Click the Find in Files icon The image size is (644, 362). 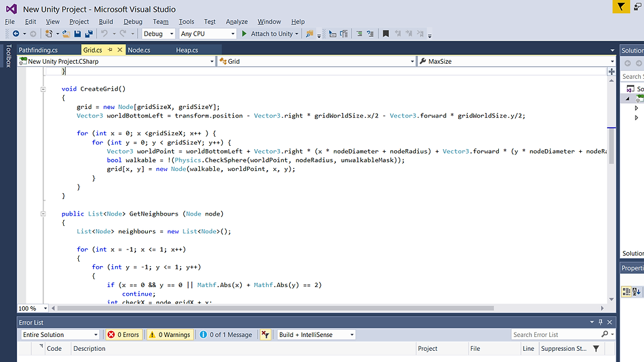click(310, 34)
